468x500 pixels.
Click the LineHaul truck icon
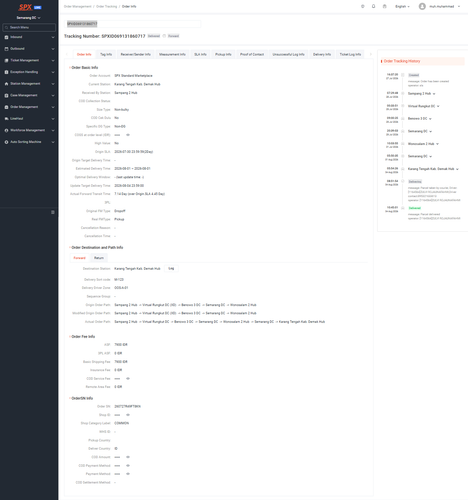(6, 119)
